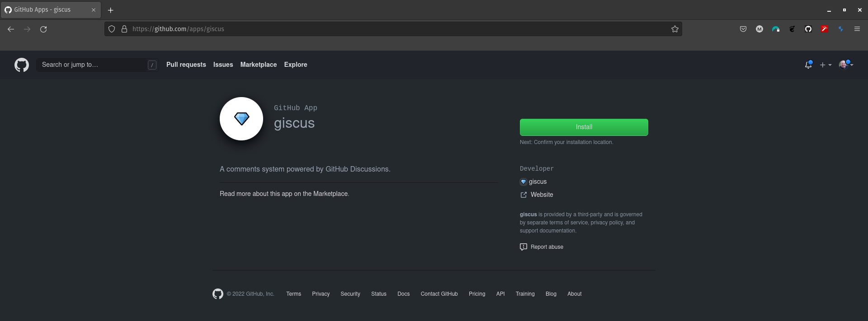Click the small giscus developer avatar icon

(x=524, y=181)
